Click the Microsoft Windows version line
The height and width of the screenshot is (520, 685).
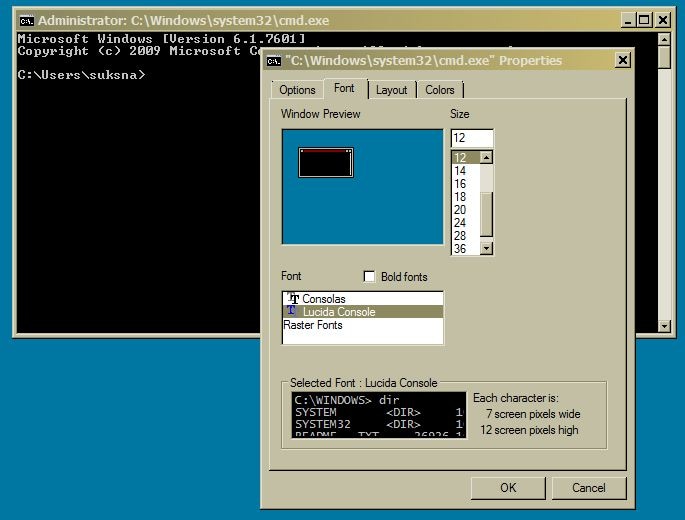(x=161, y=39)
